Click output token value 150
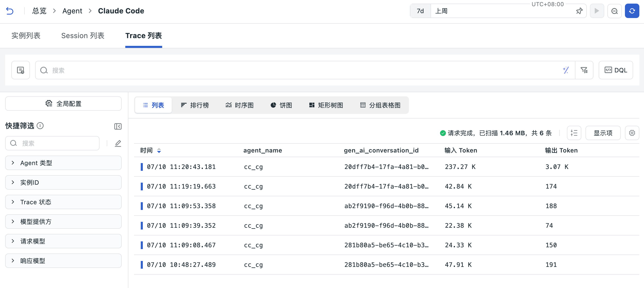This screenshot has width=644, height=288. pos(551,245)
